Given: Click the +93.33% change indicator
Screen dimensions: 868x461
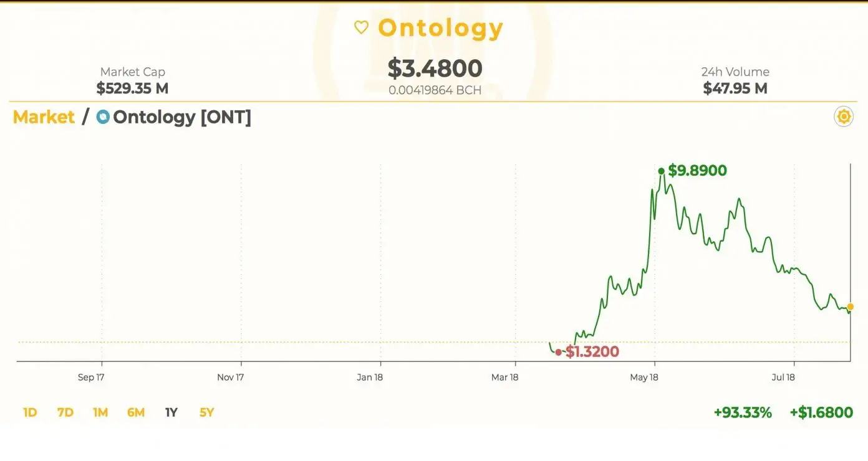Looking at the screenshot, I should pos(743,412).
